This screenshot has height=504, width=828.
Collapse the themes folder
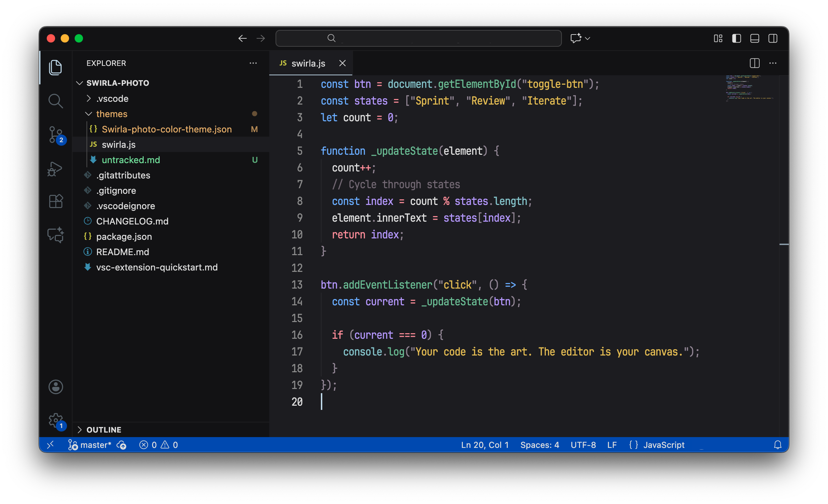tap(112, 114)
